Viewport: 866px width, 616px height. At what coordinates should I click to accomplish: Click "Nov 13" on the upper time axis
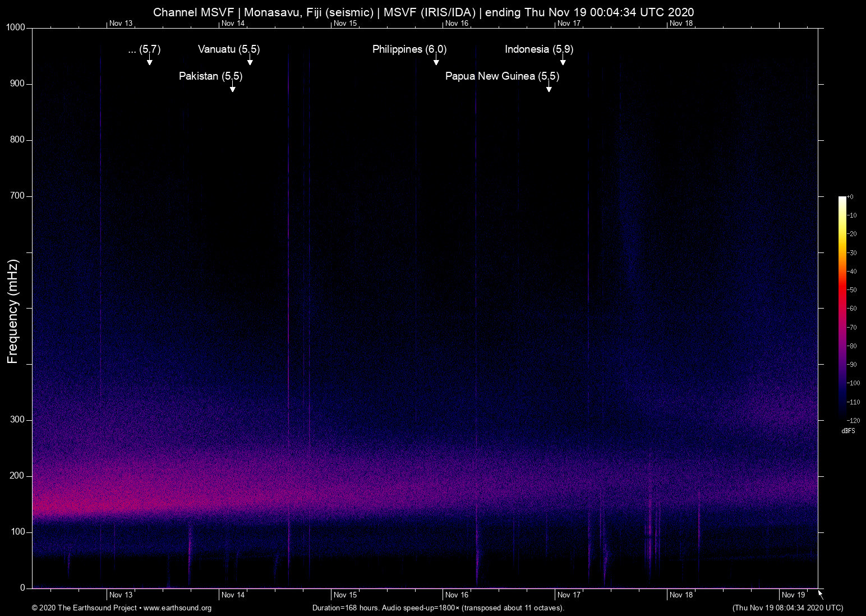(121, 24)
